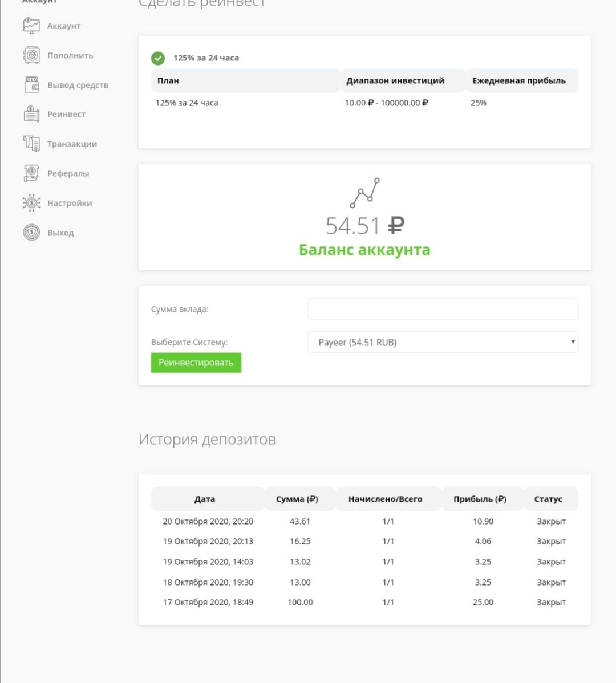Click Закрыт status of the 20 Октября row
This screenshot has width=616, height=683.
[551, 522]
